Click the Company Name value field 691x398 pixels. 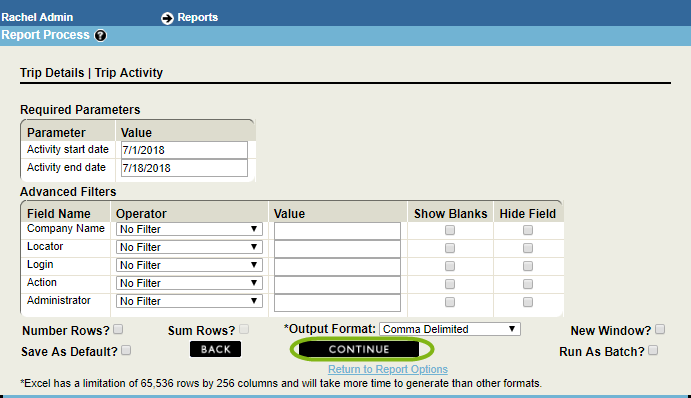(x=337, y=231)
